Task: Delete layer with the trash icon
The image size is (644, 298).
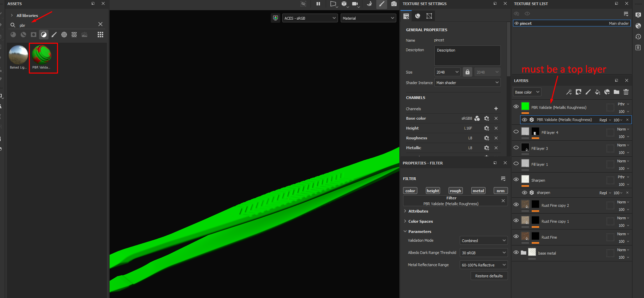Action: pyautogui.click(x=626, y=92)
